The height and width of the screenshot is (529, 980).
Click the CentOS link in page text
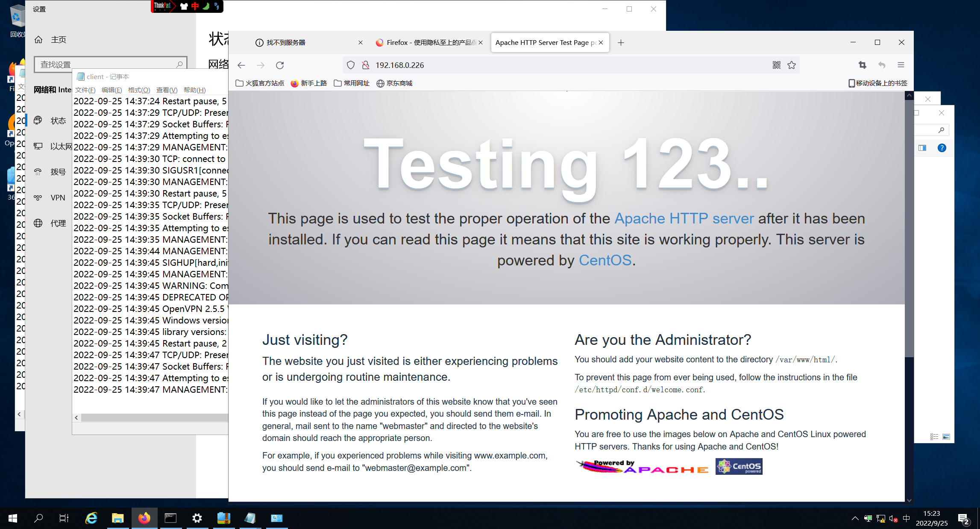605,260
